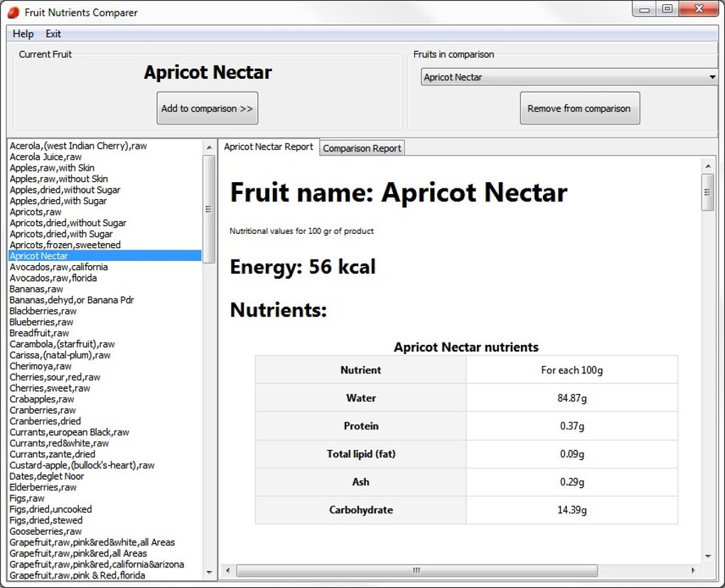Viewport: 725px width, 588px height.
Task: Click report horizontal scrollbar right arrow
Action: 692,570
